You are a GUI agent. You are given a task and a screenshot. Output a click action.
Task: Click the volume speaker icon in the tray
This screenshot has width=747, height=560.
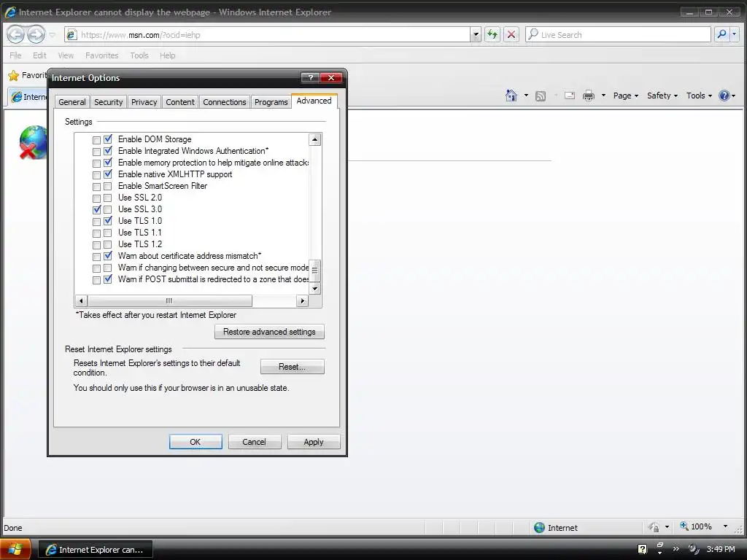coord(693,549)
